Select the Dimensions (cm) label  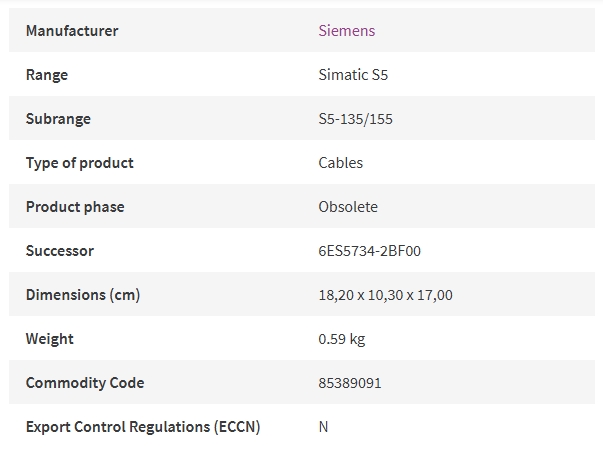click(x=83, y=295)
